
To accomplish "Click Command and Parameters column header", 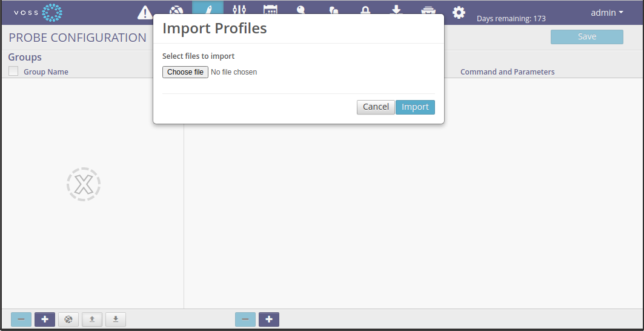I will pos(507,72).
